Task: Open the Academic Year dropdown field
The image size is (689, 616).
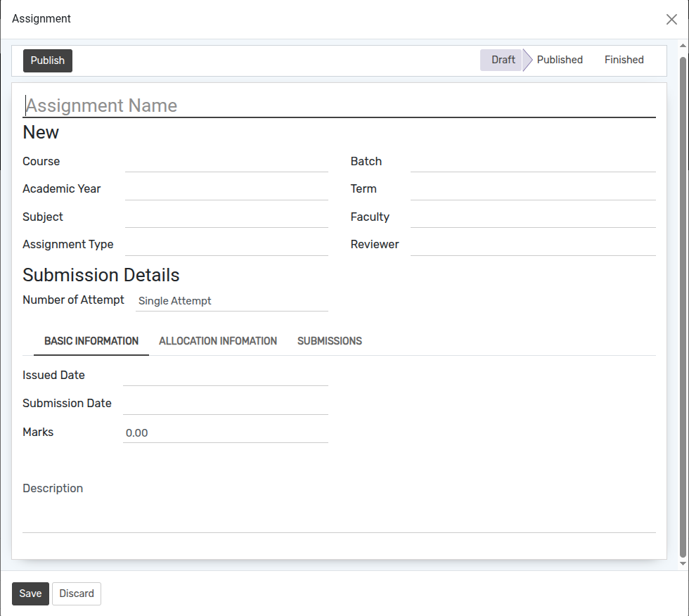Action: [226, 190]
